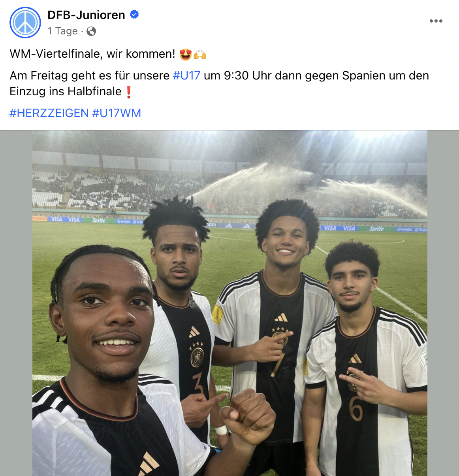Click the jersey number 7 in photo
459x476 pixels.
pos(277,365)
